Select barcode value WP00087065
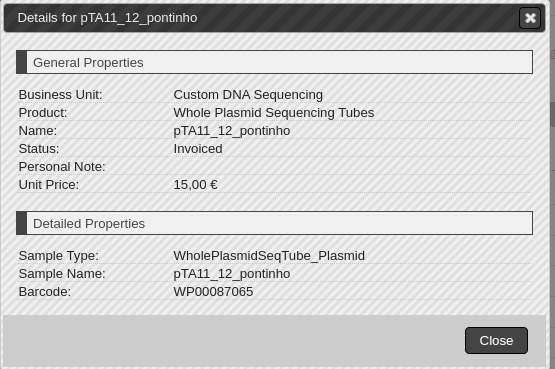This screenshot has width=555, height=369. tap(213, 292)
